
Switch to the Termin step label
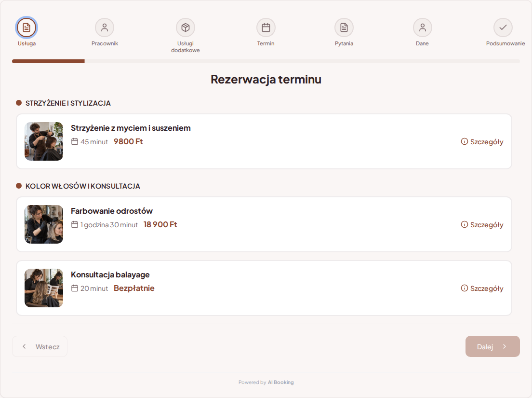click(266, 43)
